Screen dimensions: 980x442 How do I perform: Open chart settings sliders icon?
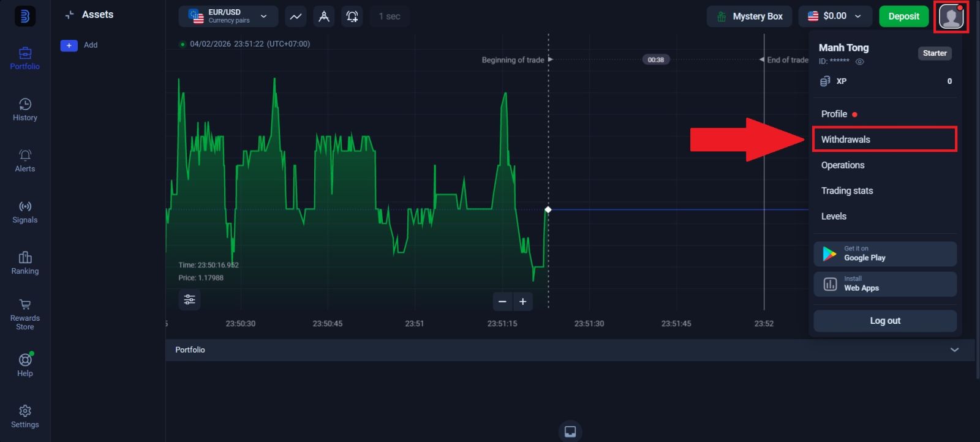click(189, 299)
